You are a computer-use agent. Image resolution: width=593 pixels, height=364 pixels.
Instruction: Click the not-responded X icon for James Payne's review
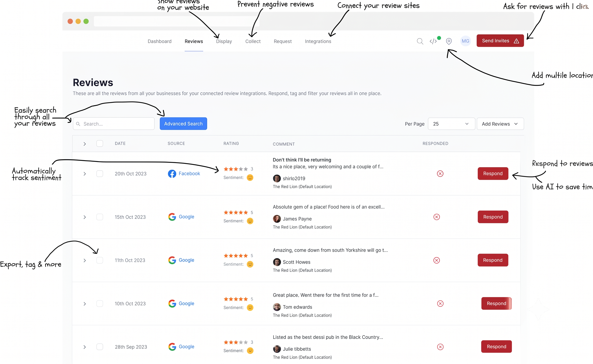click(x=436, y=217)
